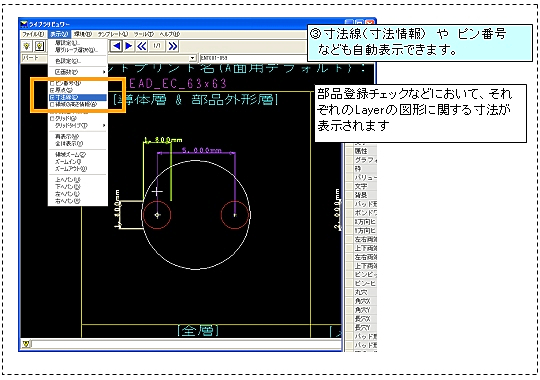Select 右へパン menu entry
Screen dimensions: 540x380
(78, 201)
